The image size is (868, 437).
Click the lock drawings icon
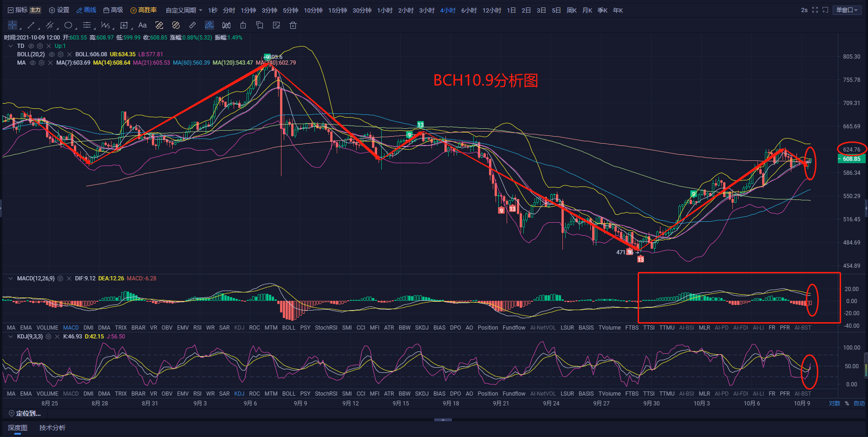click(243, 25)
